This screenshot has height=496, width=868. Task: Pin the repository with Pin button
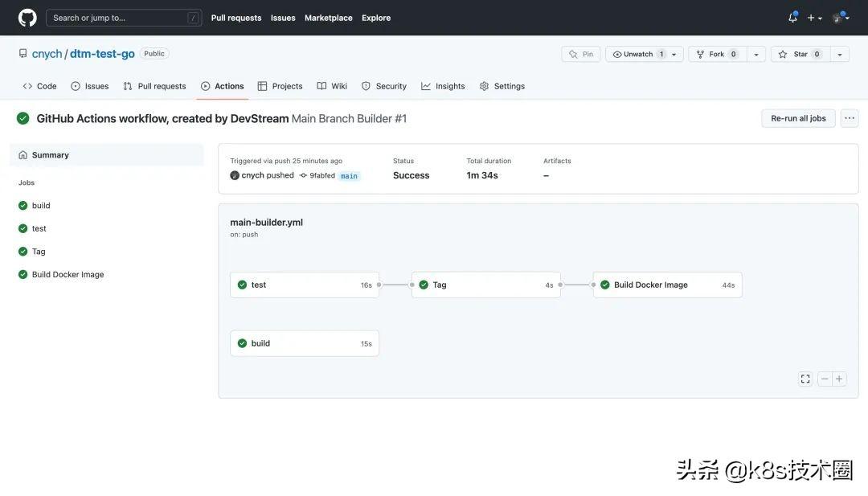pyautogui.click(x=581, y=54)
